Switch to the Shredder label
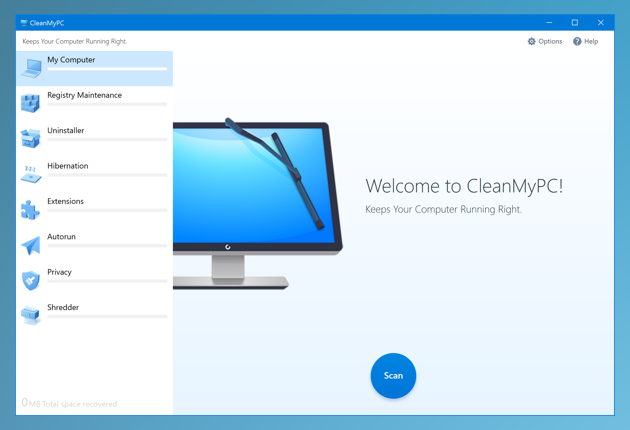 coord(63,307)
